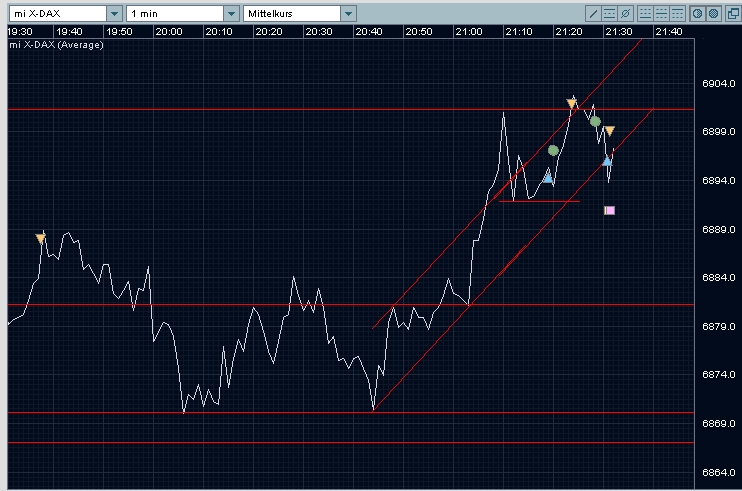Open the Mittelkurs price type dropdown
The height and width of the screenshot is (491, 742).
tap(348, 14)
